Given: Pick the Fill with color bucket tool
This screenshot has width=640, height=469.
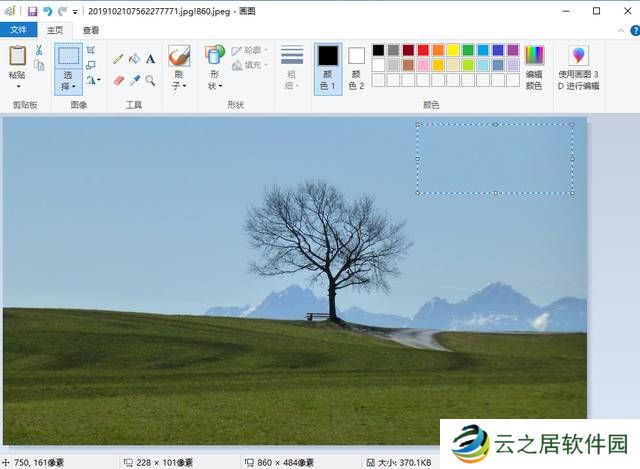Looking at the screenshot, I should [x=134, y=59].
